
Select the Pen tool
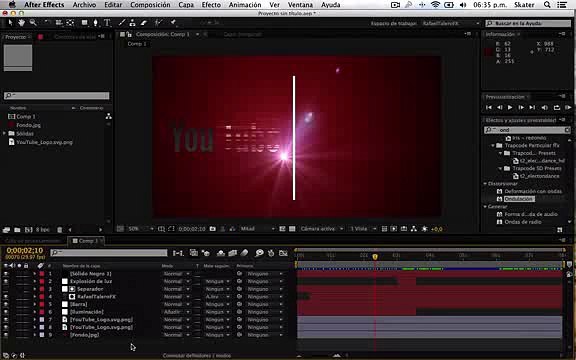click(96, 23)
